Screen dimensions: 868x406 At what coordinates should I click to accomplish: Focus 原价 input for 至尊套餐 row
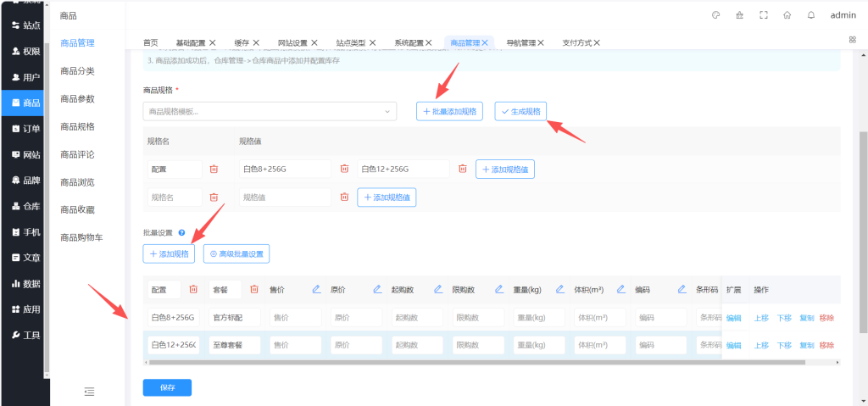tap(357, 345)
